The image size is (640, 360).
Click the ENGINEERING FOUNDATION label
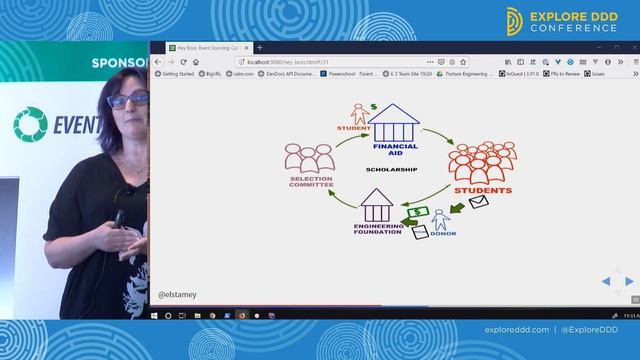click(378, 229)
